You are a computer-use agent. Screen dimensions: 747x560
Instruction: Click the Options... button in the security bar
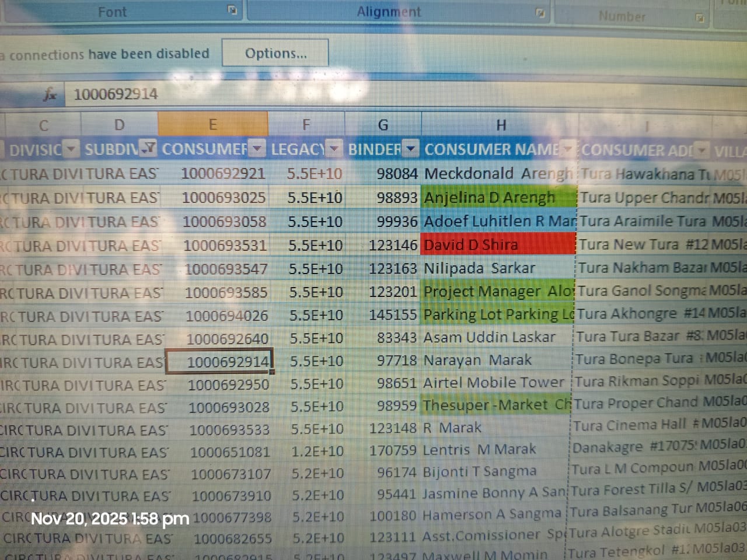tap(275, 54)
